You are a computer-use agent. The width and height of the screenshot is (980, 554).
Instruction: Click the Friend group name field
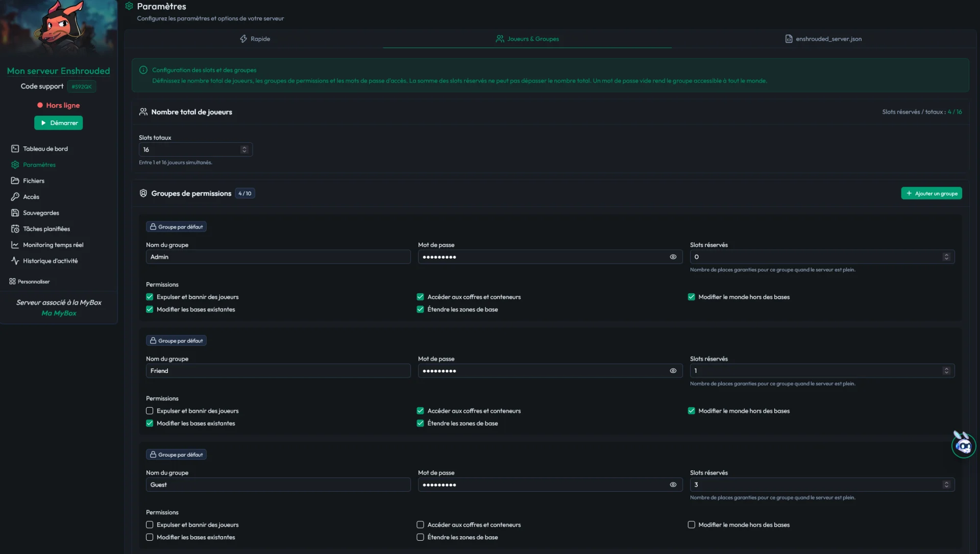click(278, 371)
